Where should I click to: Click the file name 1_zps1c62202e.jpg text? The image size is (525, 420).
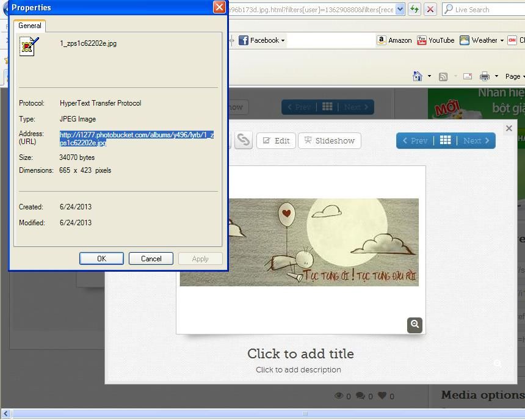click(89, 43)
